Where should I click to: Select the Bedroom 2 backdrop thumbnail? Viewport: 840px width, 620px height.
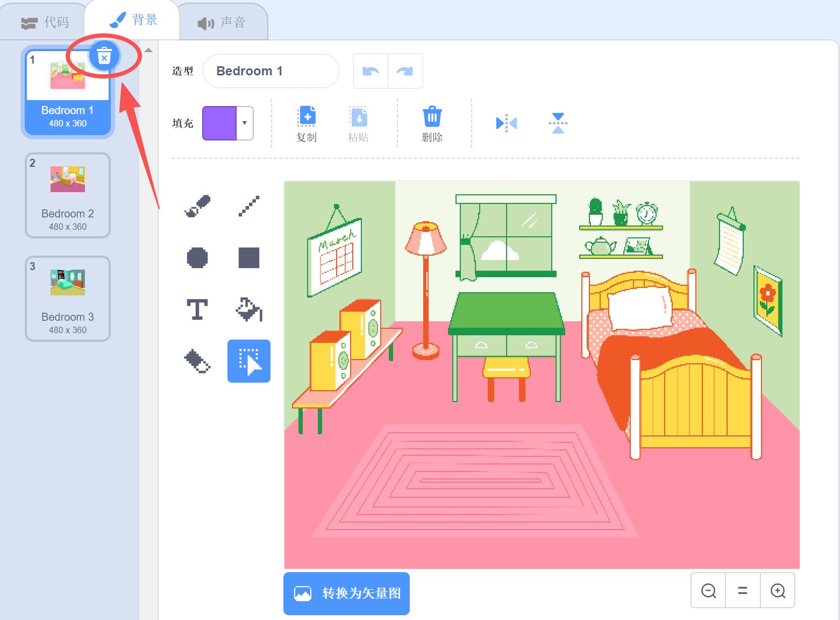(x=68, y=195)
